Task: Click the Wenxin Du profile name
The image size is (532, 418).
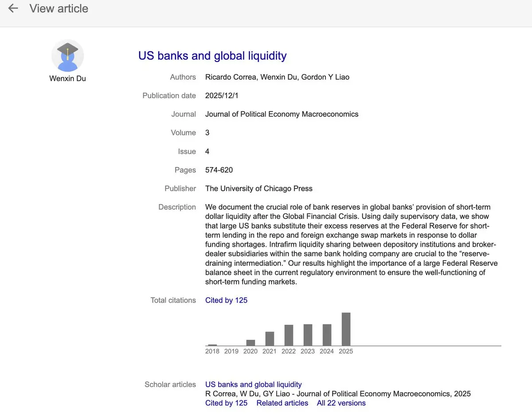Action: click(67, 79)
